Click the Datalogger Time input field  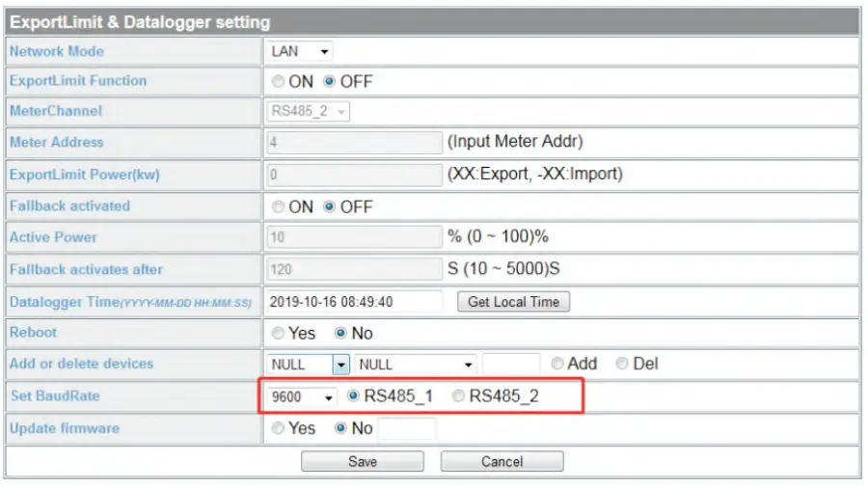click(x=354, y=302)
